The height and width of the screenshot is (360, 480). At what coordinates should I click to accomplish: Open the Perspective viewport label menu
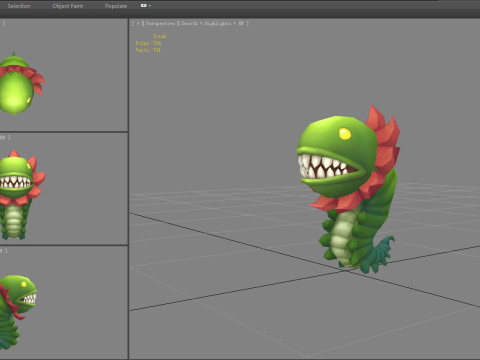160,23
